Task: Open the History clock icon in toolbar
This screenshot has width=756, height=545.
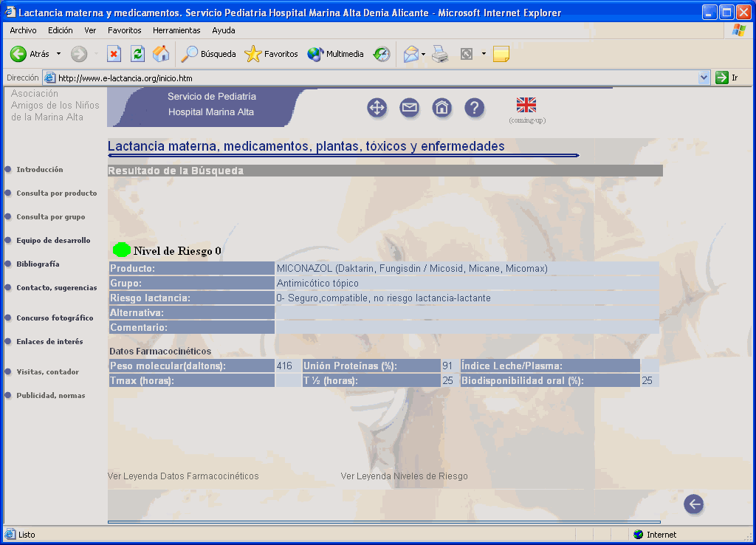Action: pyautogui.click(x=382, y=54)
